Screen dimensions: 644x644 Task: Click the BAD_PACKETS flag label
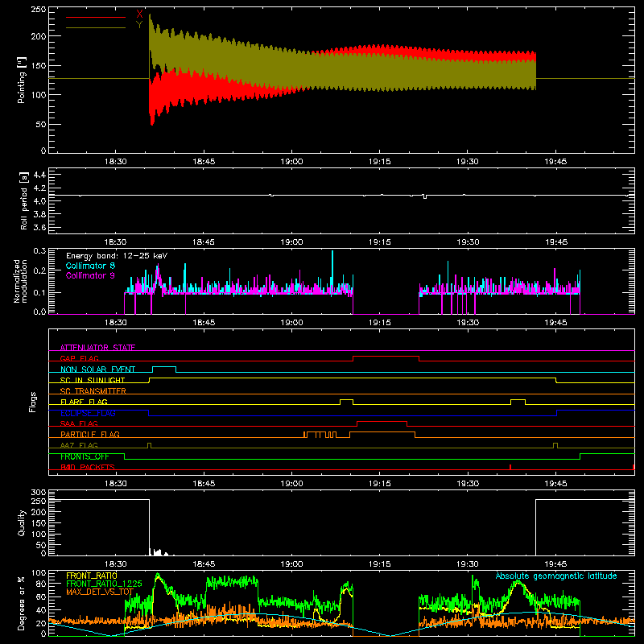pyautogui.click(x=88, y=467)
